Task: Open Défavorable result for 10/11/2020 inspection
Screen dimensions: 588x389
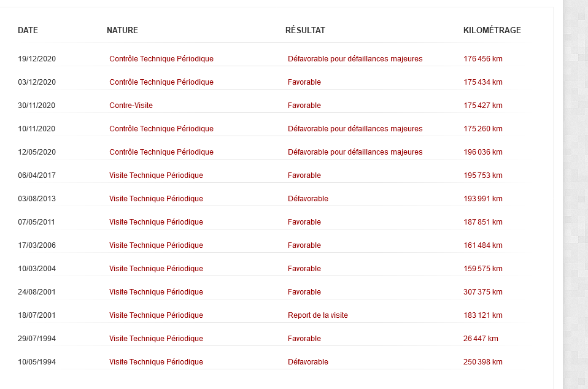Action: coord(355,129)
